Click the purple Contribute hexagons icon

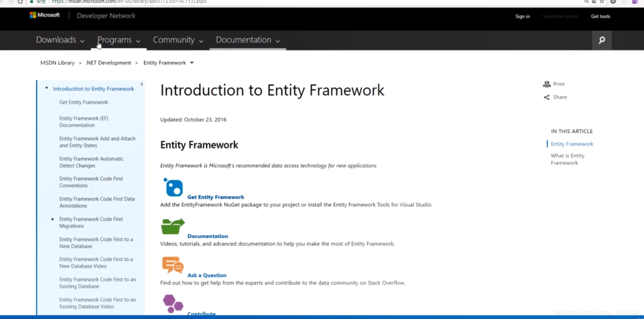[x=173, y=304]
